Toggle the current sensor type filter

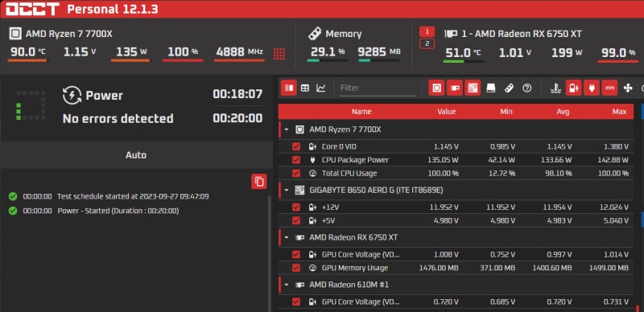click(x=610, y=88)
